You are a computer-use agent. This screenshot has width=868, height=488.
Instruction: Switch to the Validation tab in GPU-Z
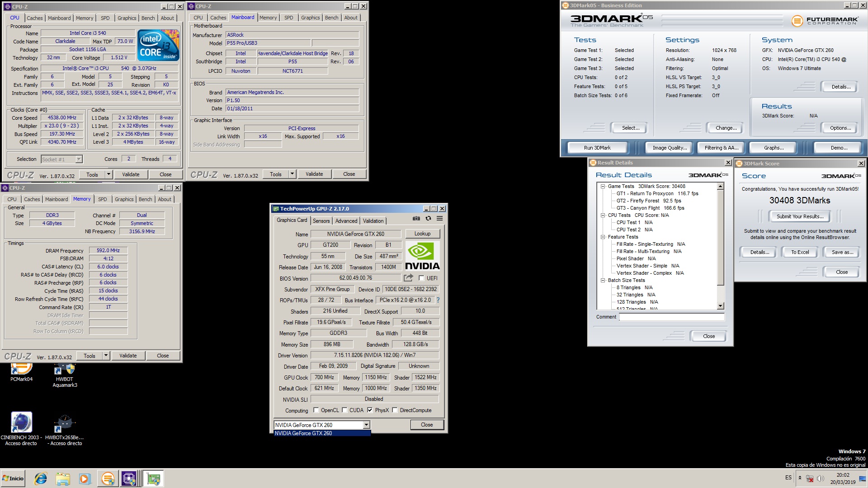(x=373, y=221)
